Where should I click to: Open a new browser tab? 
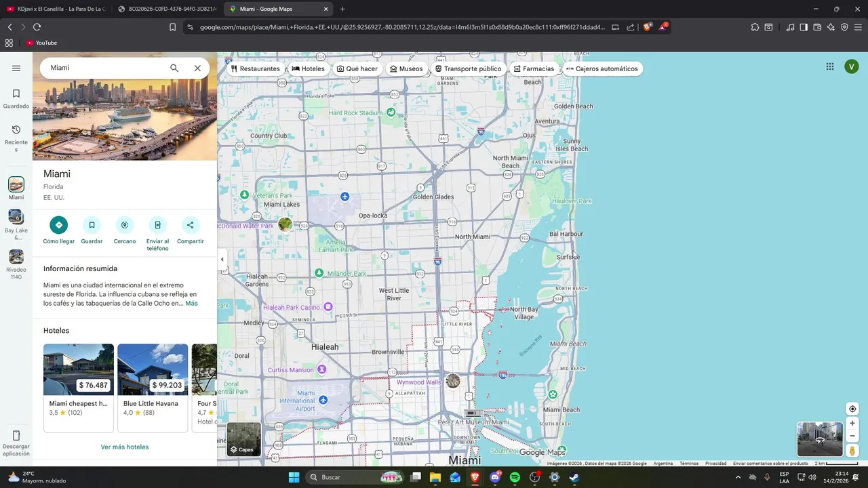pyautogui.click(x=342, y=9)
